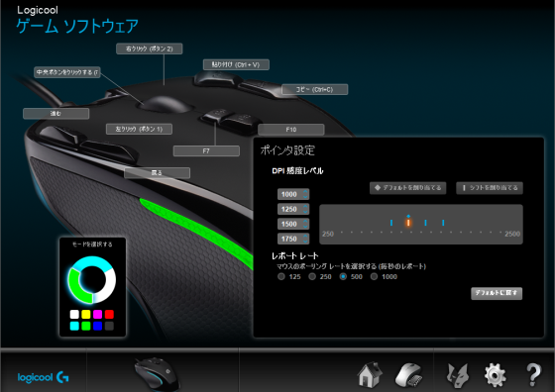The width and height of the screenshot is (555, 392).
Task: Pick the red color swatch
Action: tap(109, 314)
